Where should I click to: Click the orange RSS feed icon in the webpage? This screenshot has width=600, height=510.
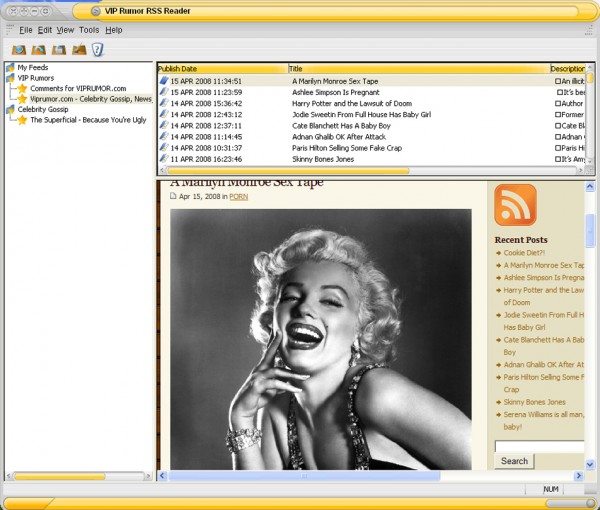pos(515,204)
